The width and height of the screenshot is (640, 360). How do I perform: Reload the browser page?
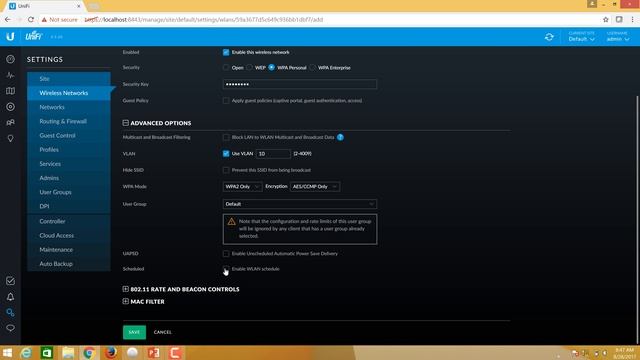[x=31, y=19]
